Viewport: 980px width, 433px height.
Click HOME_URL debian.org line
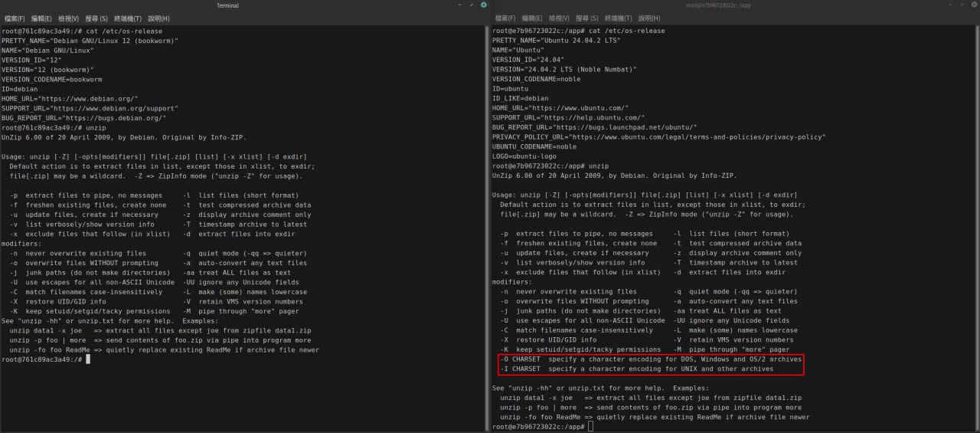[70, 99]
